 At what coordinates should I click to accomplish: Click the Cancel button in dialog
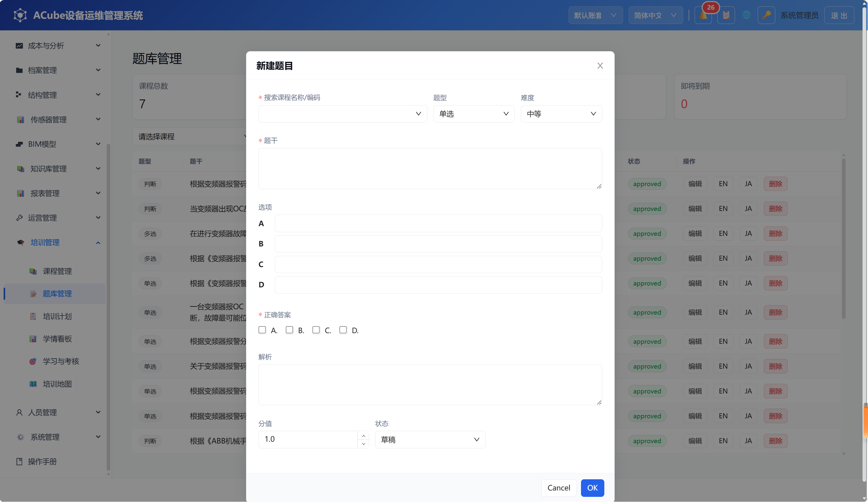(558, 488)
